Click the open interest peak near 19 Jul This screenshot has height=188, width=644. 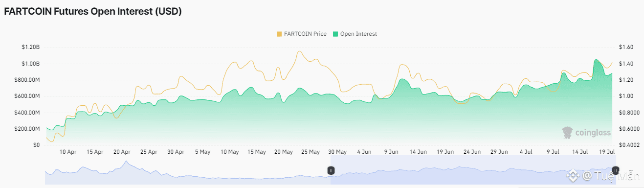click(x=596, y=60)
